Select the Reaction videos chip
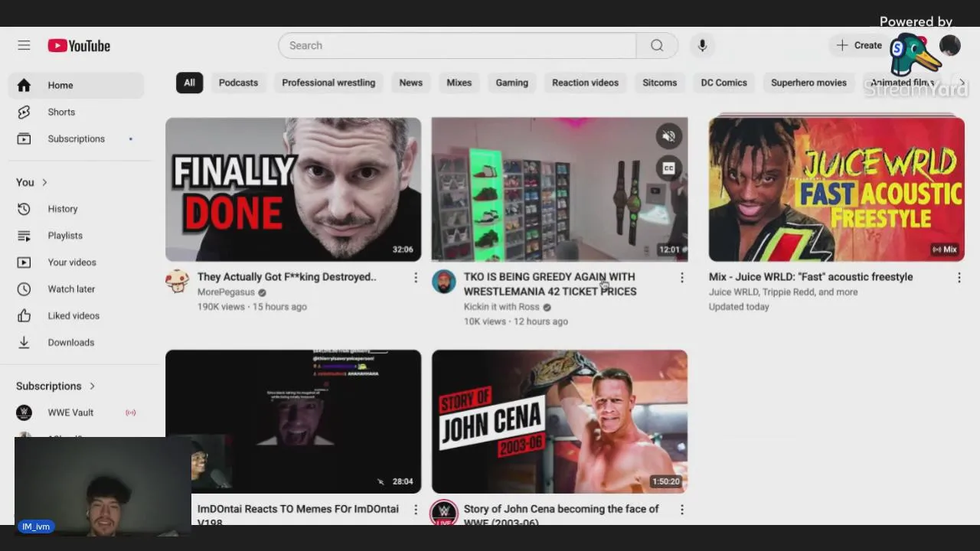The width and height of the screenshot is (980, 551). [585, 83]
